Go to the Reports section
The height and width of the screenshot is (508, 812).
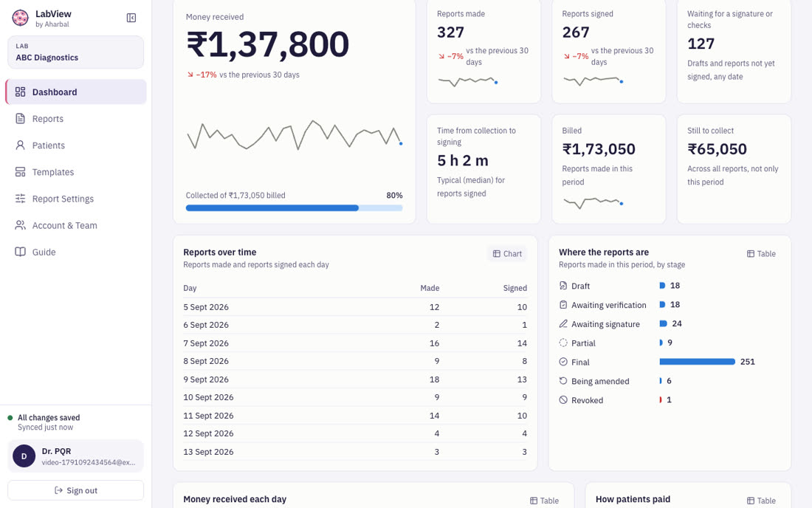[76, 119]
